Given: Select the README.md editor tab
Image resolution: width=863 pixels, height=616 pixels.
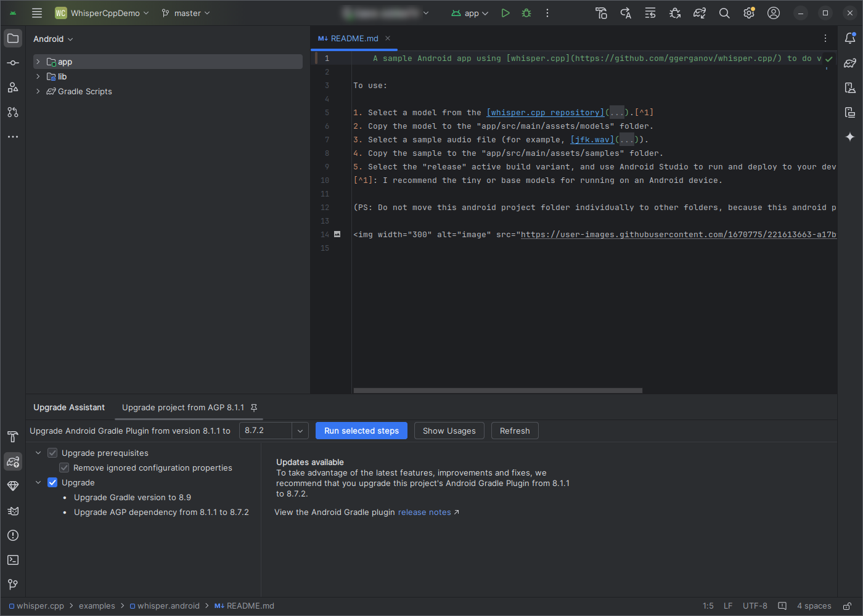Looking at the screenshot, I should pyautogui.click(x=353, y=38).
